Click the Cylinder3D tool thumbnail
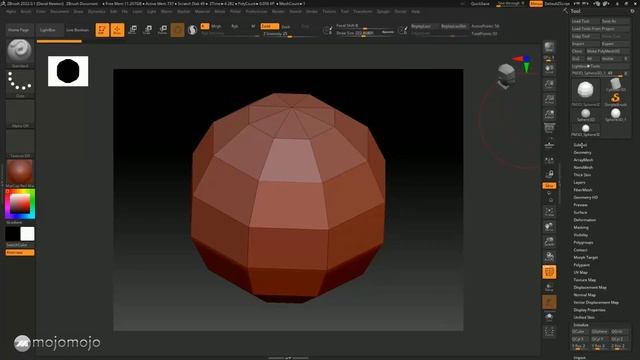Viewport: 640px width, 360px height. click(x=615, y=85)
